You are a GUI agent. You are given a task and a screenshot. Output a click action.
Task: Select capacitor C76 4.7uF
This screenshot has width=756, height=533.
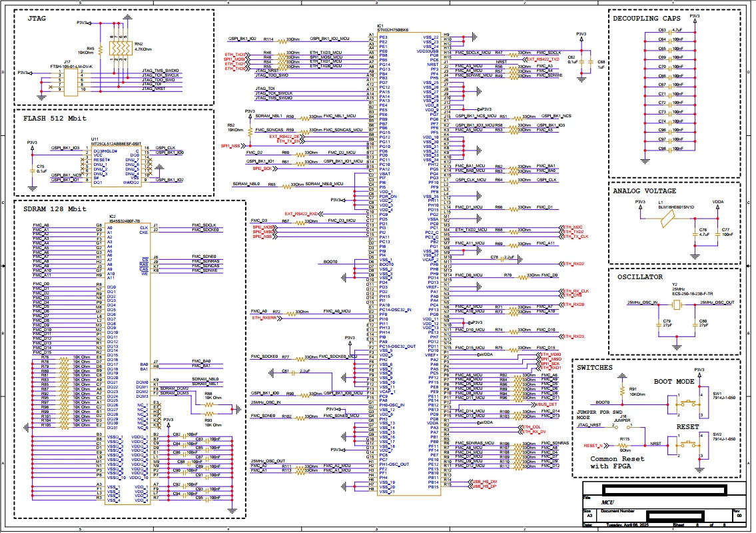pos(695,234)
